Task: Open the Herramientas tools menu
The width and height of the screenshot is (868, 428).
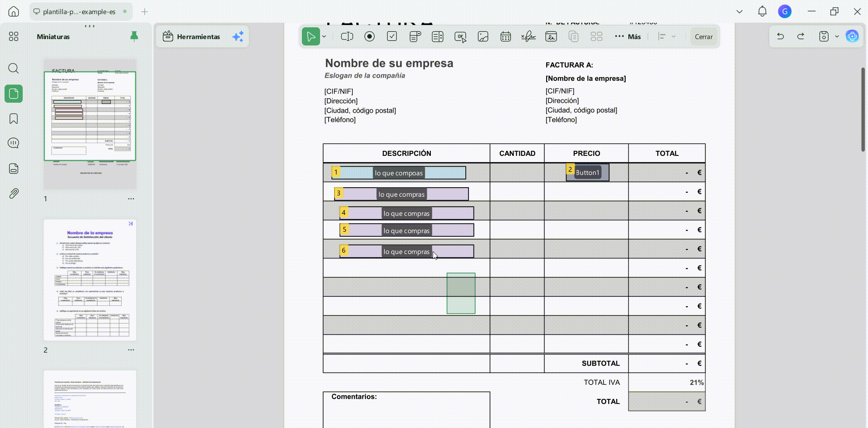Action: click(x=191, y=36)
